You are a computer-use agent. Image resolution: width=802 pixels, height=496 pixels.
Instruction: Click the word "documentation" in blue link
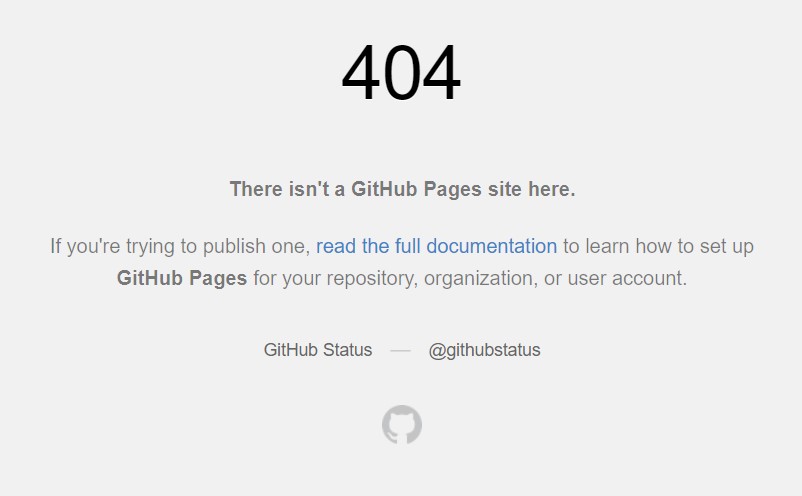point(492,246)
